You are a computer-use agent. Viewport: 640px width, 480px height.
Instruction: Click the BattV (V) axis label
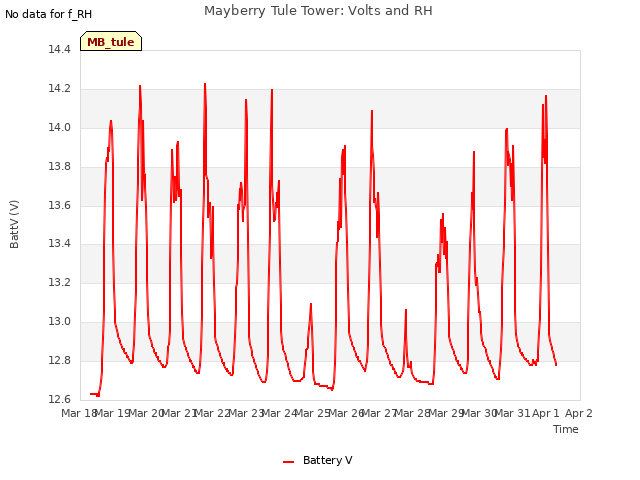click(14, 224)
